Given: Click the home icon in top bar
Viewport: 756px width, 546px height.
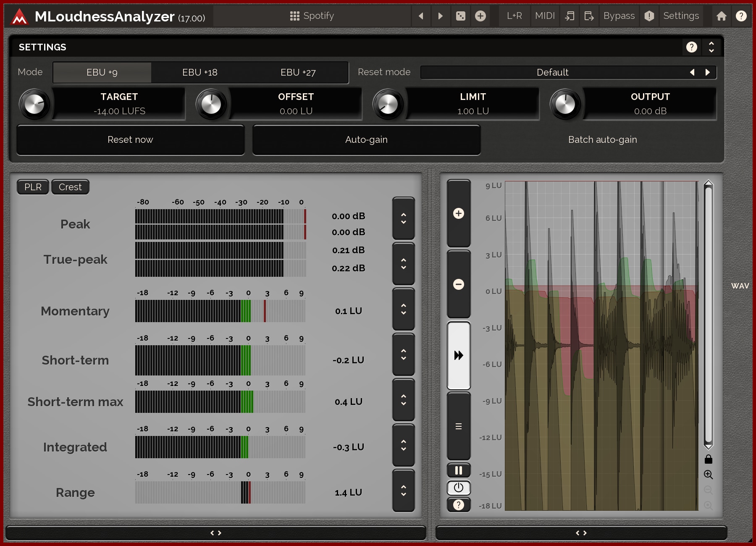Looking at the screenshot, I should pos(721,16).
